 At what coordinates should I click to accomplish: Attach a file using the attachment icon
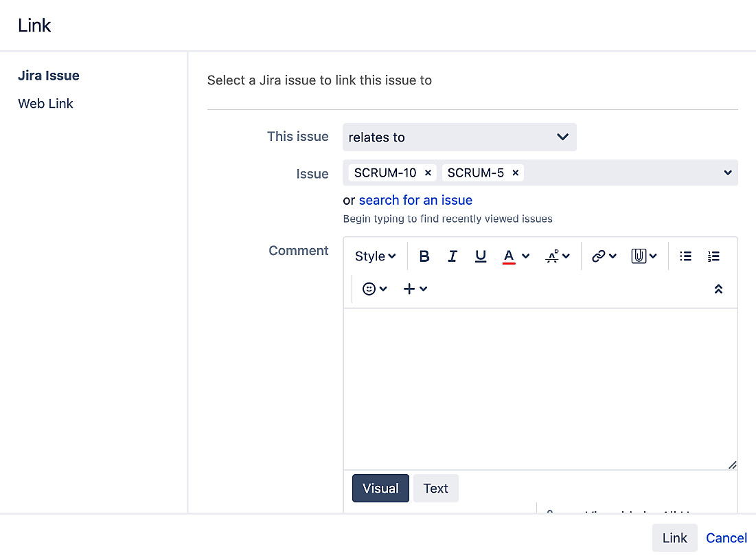pos(639,255)
